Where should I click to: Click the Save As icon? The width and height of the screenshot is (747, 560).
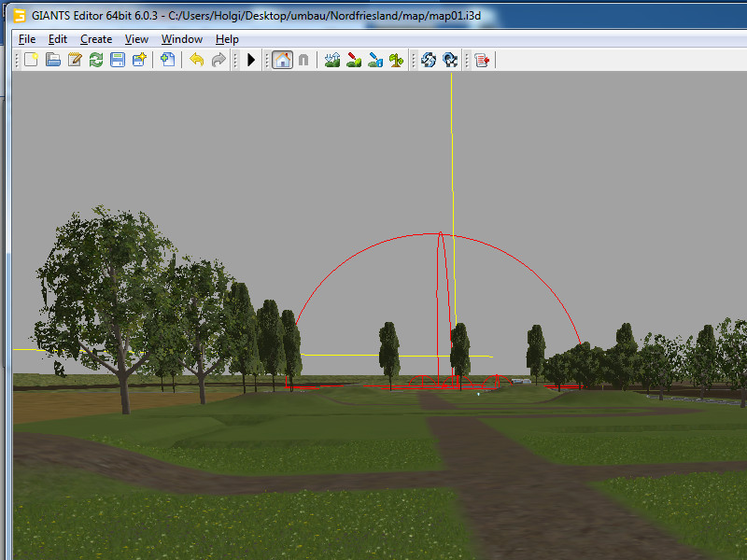click(139, 60)
